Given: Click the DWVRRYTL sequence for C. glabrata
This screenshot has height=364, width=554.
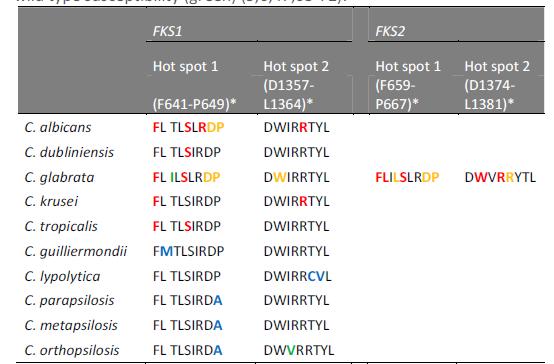Looking at the screenshot, I should coord(500,177).
